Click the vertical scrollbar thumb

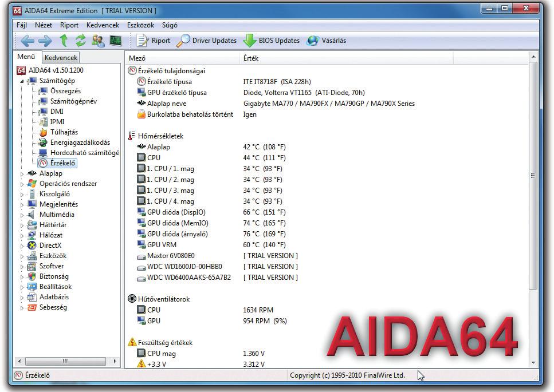533,175
